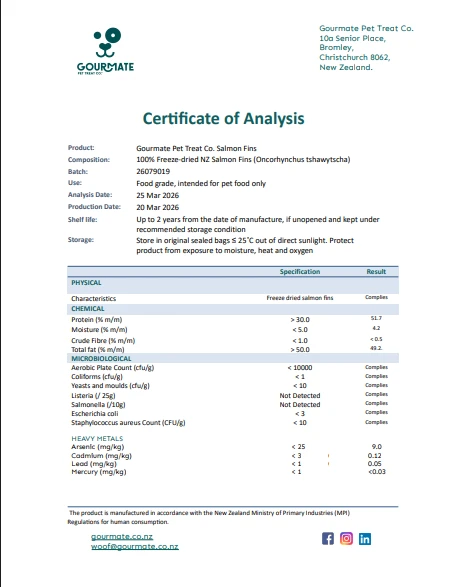Click the Moisture (% m/m) row label
457x587 pixels.
99,330
